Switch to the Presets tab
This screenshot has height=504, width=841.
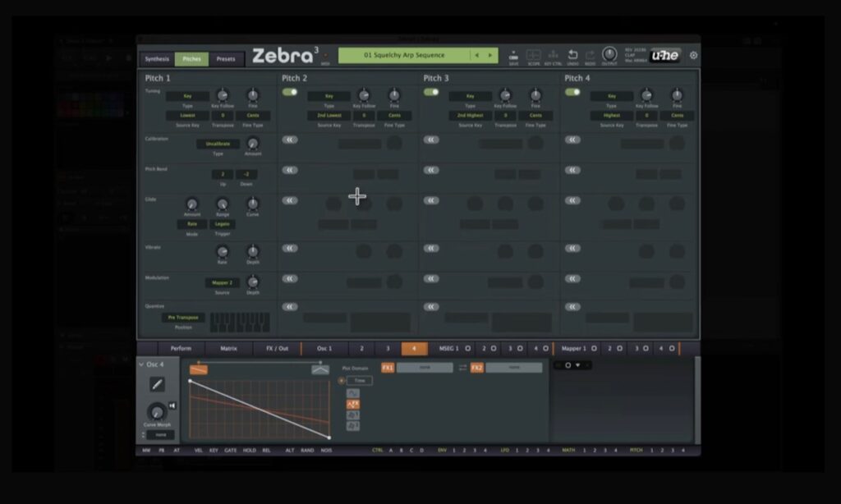227,59
